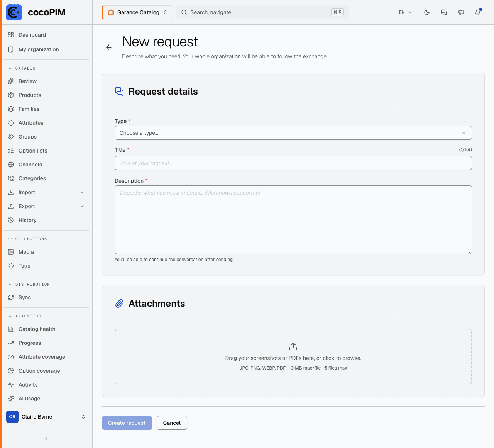This screenshot has width=494, height=448.
Task: Open Categories in sidebar
Action: [x=46, y=178]
